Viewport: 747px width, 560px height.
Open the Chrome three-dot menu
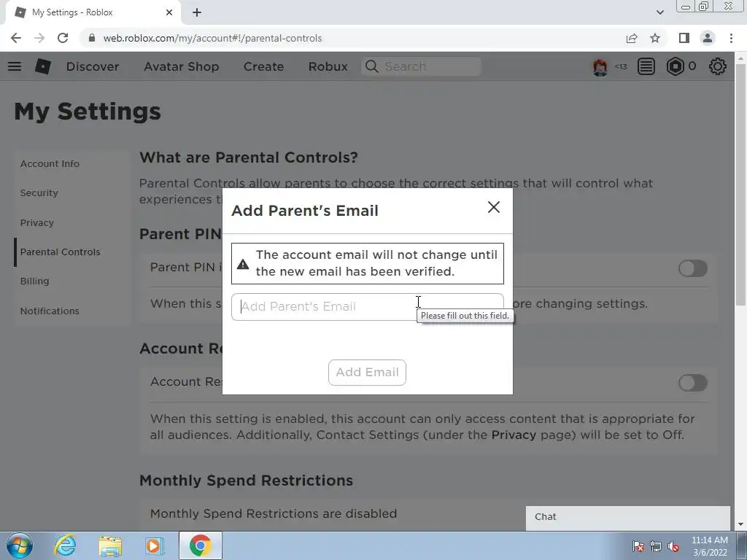point(731,38)
